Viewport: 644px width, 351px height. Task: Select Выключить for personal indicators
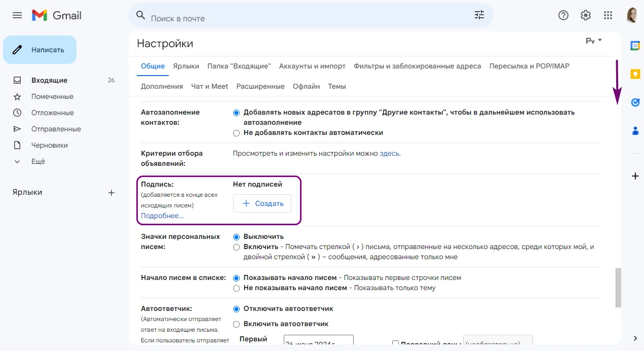click(236, 237)
